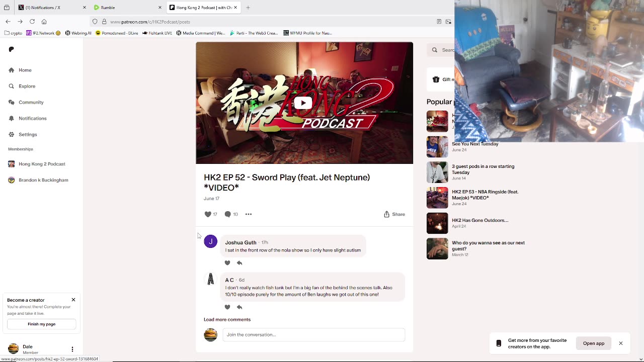Open the HK2 EP 52 post title

pyautogui.click(x=287, y=183)
